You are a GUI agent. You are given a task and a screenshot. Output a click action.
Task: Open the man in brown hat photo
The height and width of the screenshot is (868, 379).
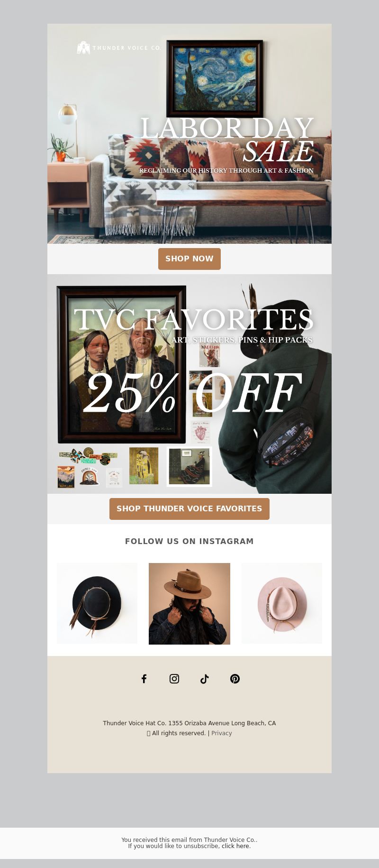click(189, 604)
